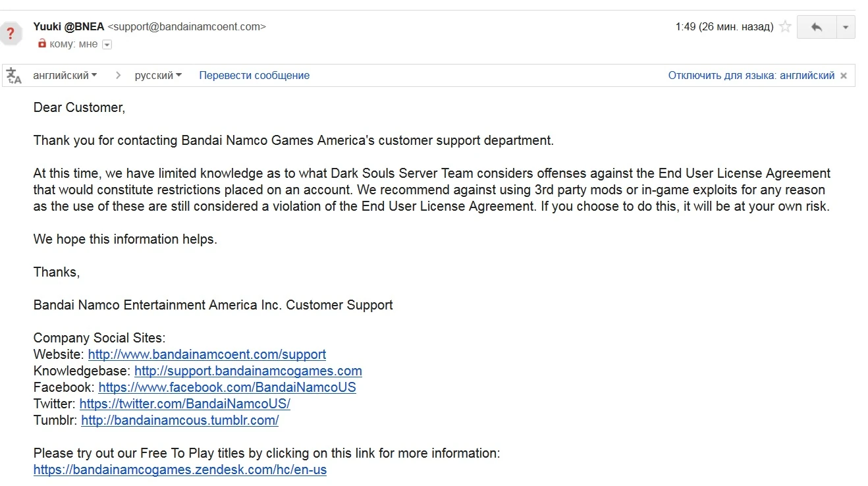Click the sender name 'Yuuki @BNEA'
The image size is (868, 486).
tap(68, 27)
